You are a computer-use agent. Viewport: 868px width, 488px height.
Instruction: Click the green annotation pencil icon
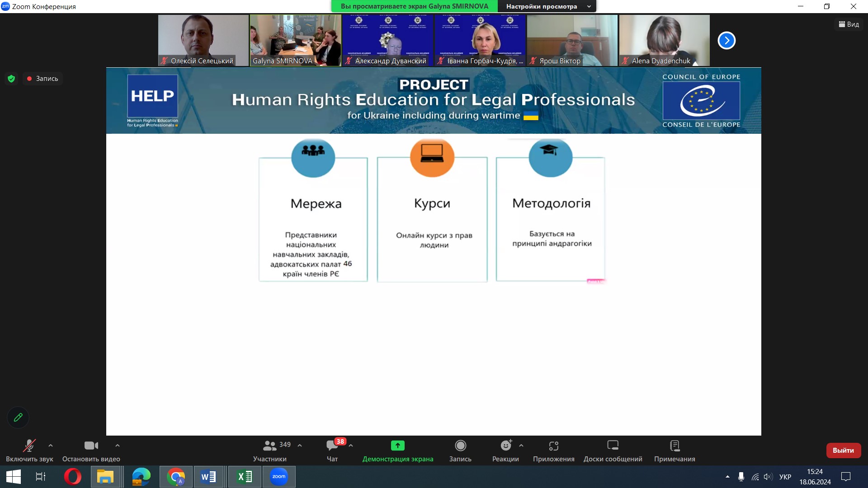click(x=18, y=418)
